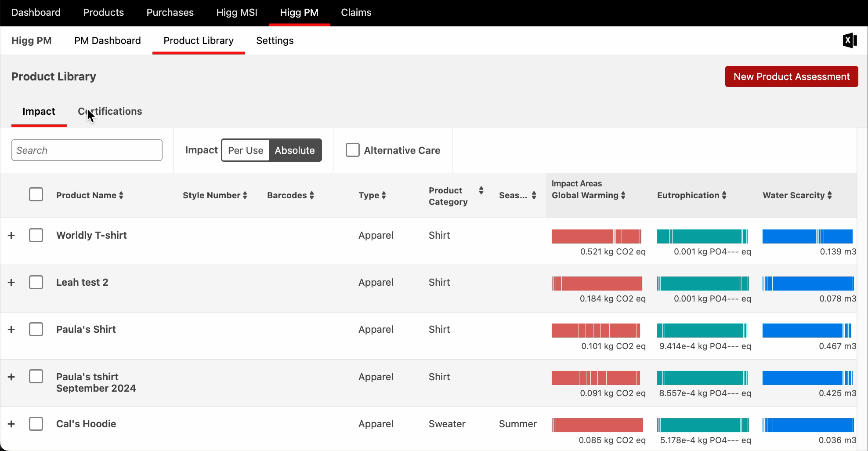The height and width of the screenshot is (451, 868).
Task: Open the Cal's Hoodie product
Action: click(86, 424)
